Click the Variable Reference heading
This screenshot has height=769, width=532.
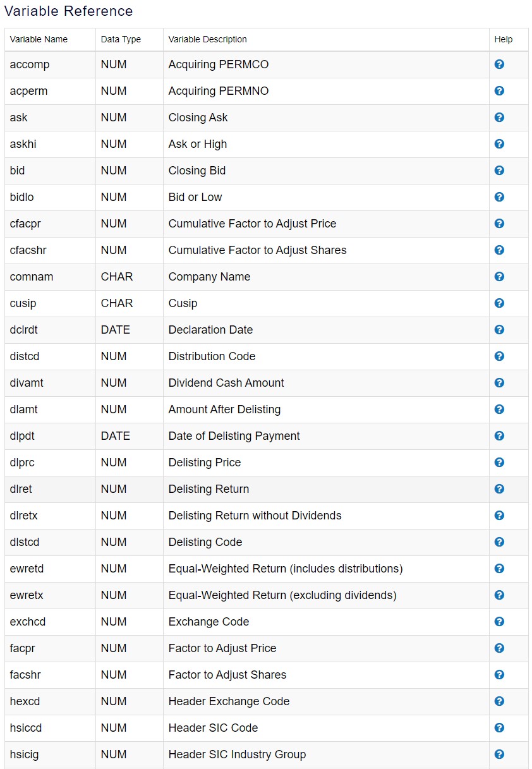click(68, 11)
